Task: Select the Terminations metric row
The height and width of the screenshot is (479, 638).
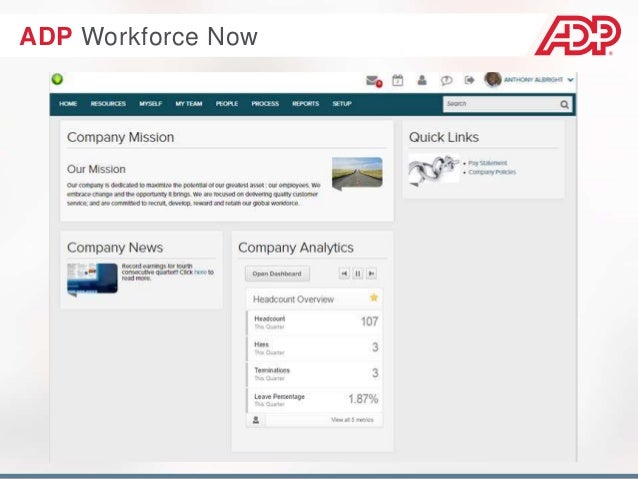Action: click(314, 374)
